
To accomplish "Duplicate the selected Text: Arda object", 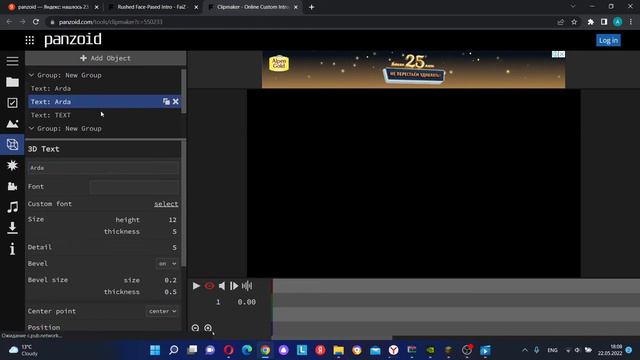I will pyautogui.click(x=166, y=102).
